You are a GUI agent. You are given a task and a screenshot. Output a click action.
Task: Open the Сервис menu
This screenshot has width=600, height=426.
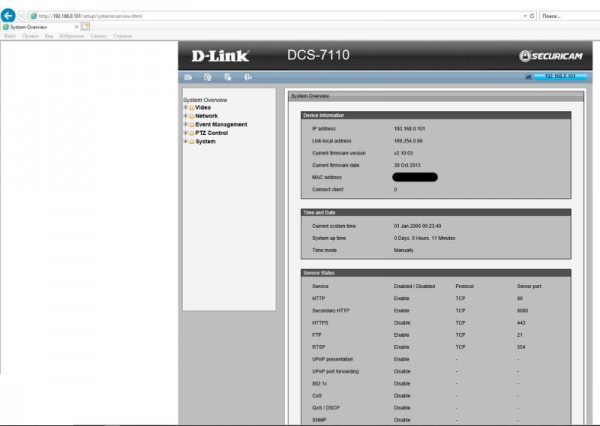pyautogui.click(x=99, y=36)
